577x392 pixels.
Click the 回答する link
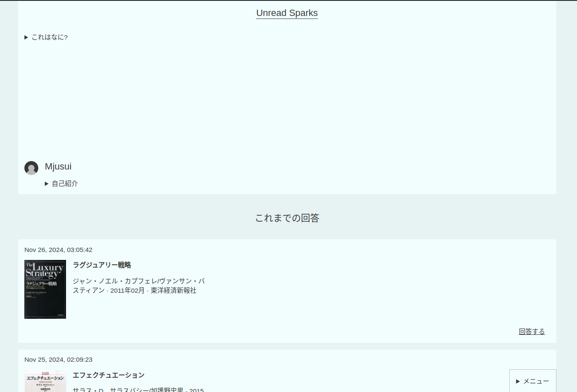532,331
